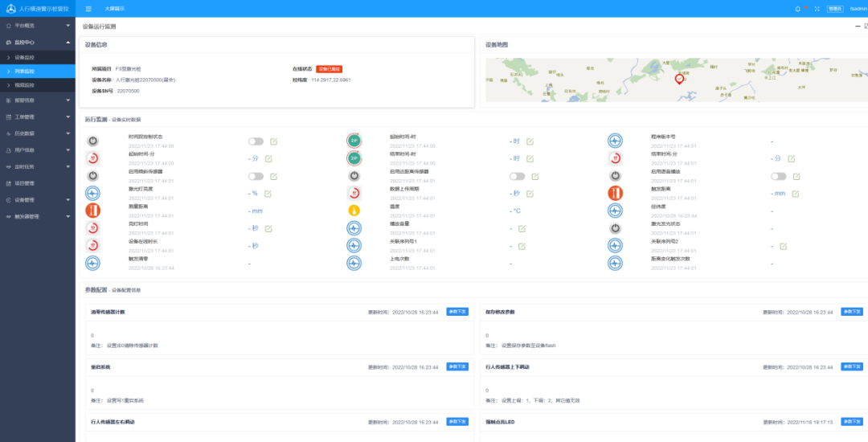Image resolution: width=868 pixels, height=442 pixels.
Task: Enable the 启用语音播放 switch
Action: (778, 176)
